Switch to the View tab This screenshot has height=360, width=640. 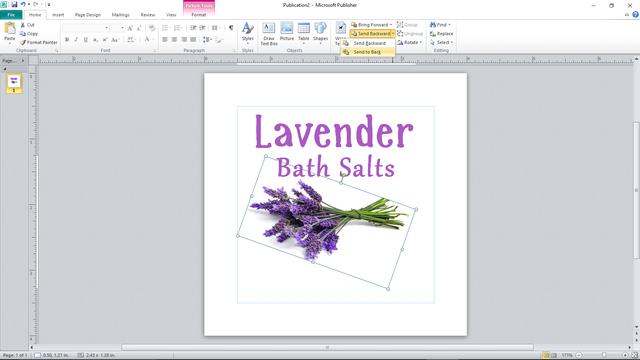[x=171, y=15]
